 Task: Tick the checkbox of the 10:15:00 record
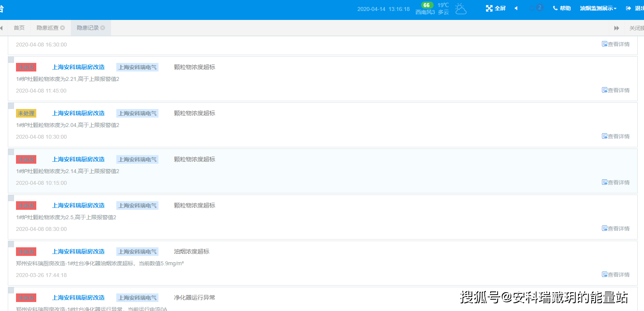click(11, 152)
